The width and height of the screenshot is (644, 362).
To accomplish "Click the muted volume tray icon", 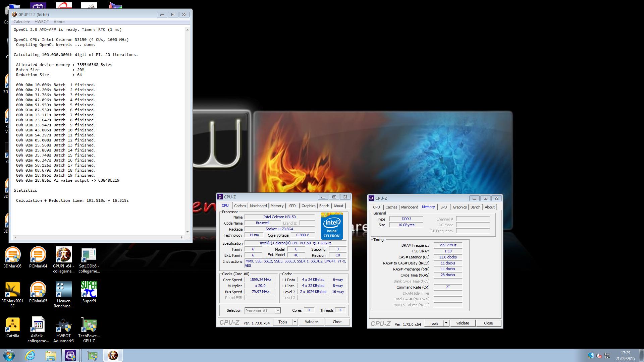I will point(599,356).
